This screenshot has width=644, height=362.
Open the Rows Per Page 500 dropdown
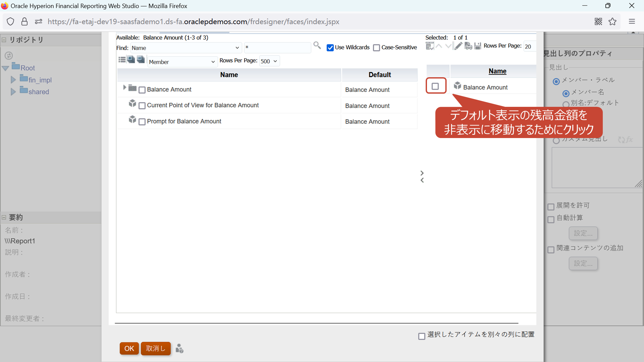(x=269, y=61)
